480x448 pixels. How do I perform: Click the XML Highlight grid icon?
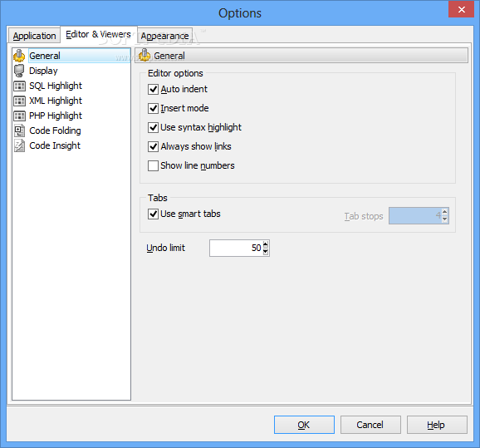click(19, 101)
